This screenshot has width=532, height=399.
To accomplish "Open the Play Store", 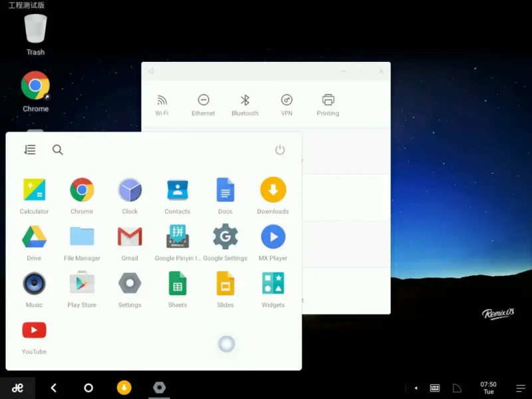I will click(x=82, y=289).
